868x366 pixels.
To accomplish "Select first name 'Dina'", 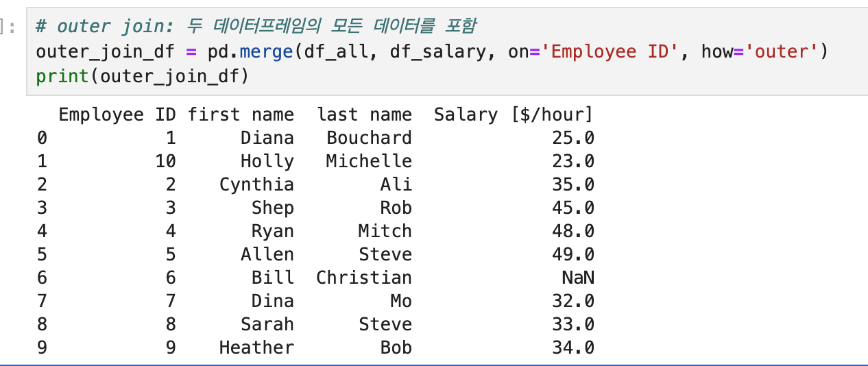I will click(273, 301).
